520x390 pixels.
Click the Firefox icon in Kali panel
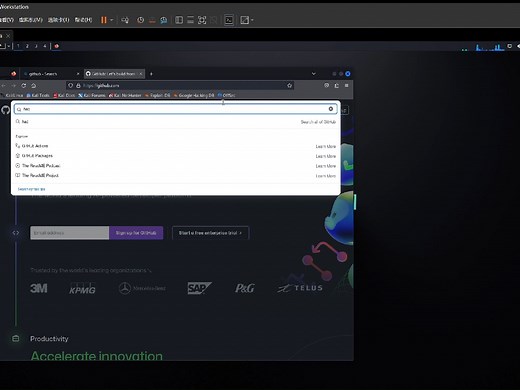[57, 46]
